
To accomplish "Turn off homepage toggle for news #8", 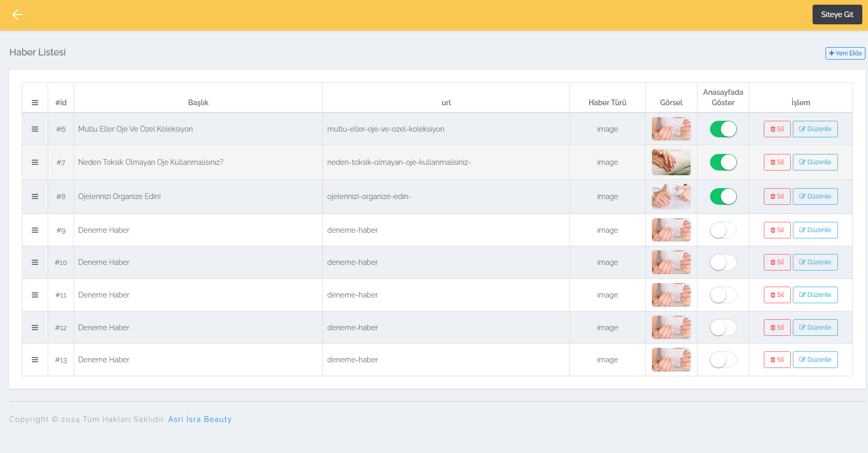I will pos(723,196).
